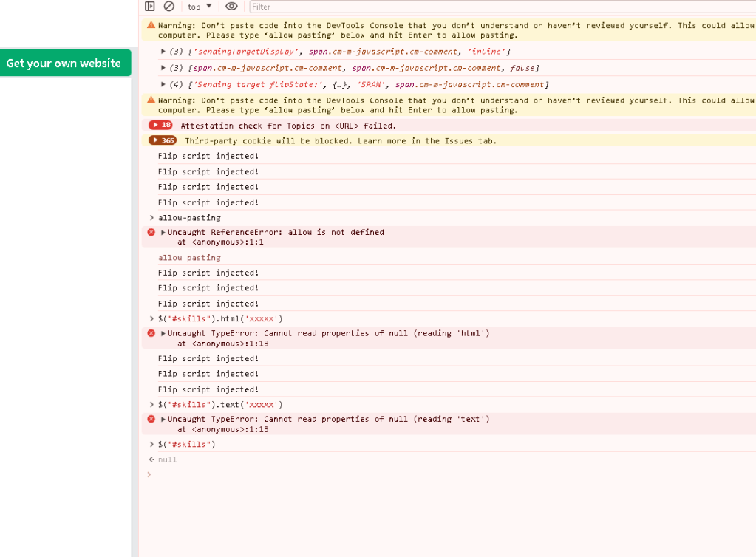Image resolution: width=756 pixels, height=557 pixels.
Task: Toggle the console sidebar panel icon
Action: tap(150, 6)
